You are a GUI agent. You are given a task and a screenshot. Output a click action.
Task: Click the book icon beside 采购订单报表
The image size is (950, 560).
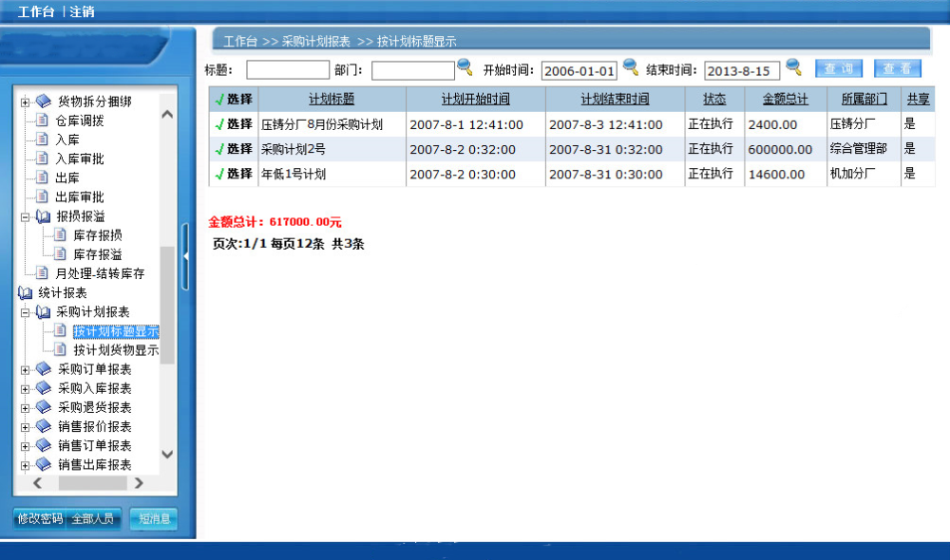[x=43, y=368]
